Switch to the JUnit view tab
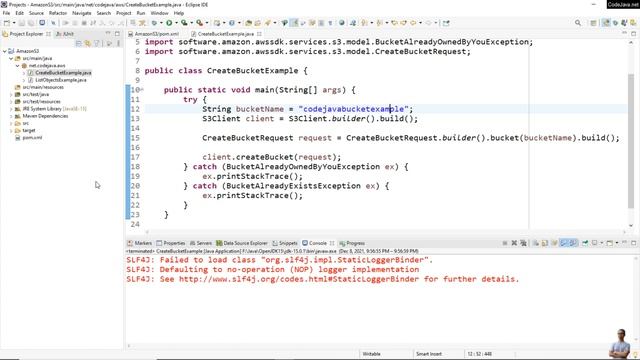Viewport: 640px width, 360px height. click(65, 34)
